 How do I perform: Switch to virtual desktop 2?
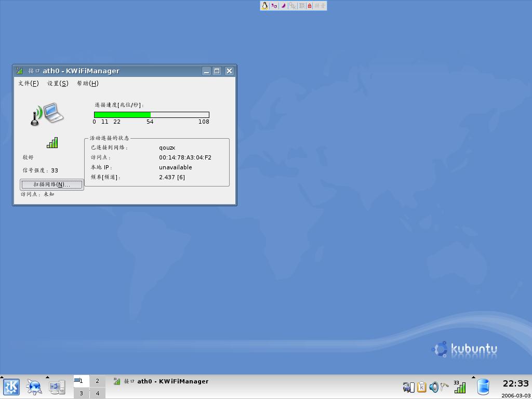pos(97,381)
